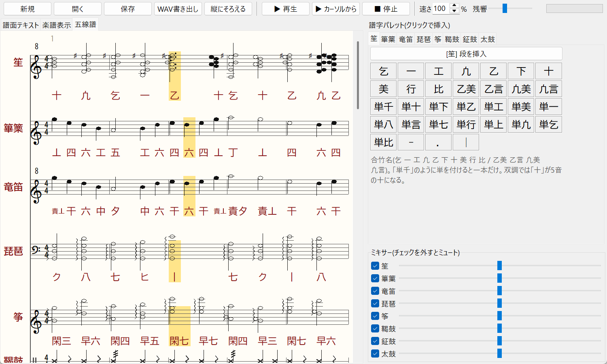Open a file with 開く button
Viewport: 607px width, 364px height.
pyautogui.click(x=78, y=9)
